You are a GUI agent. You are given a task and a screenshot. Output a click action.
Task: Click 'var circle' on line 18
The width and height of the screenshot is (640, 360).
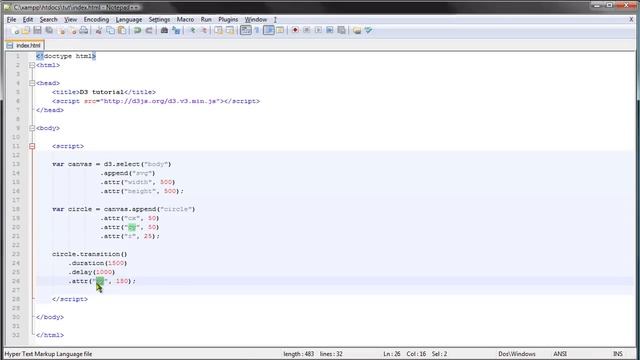[72, 209]
